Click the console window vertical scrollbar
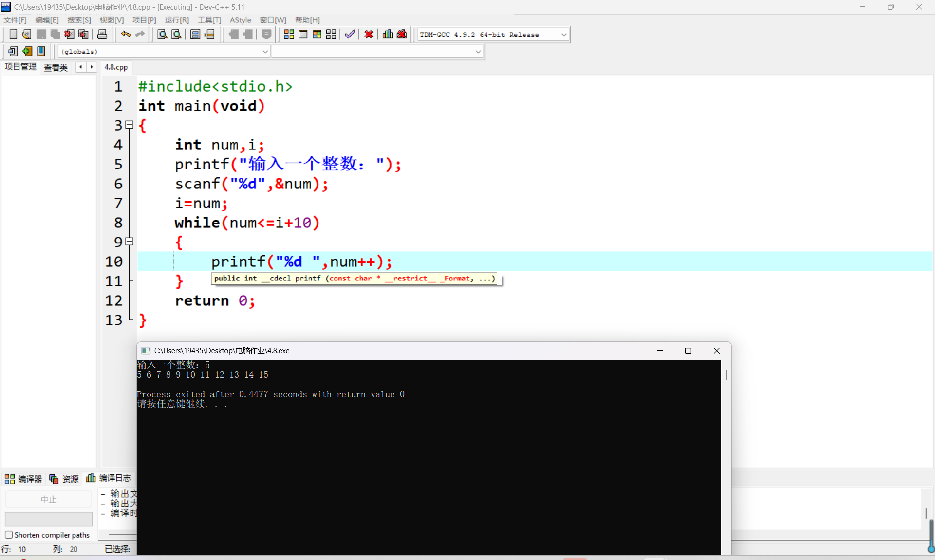Screen dimensions: 935x560 point(726,375)
